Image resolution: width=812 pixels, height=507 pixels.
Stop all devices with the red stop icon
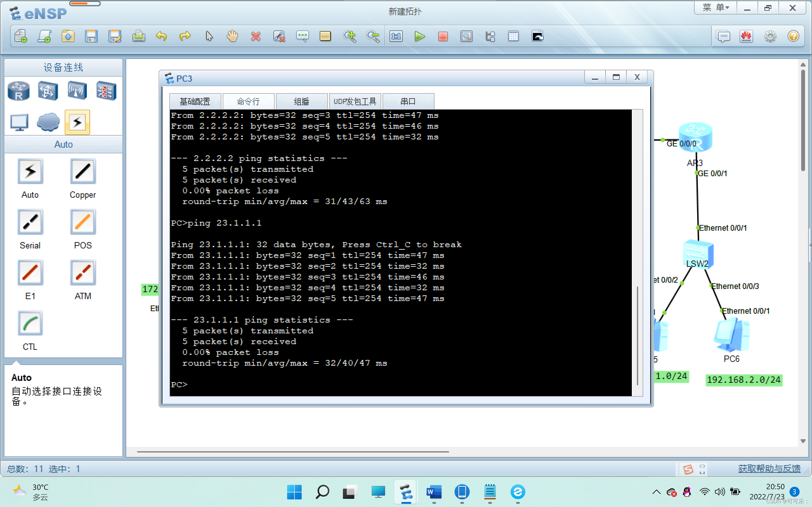click(442, 36)
